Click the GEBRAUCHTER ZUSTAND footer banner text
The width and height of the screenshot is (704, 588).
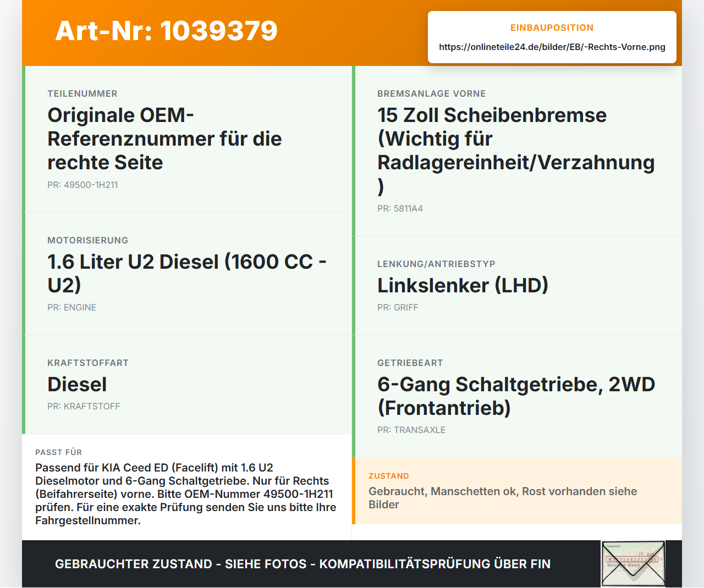click(302, 564)
